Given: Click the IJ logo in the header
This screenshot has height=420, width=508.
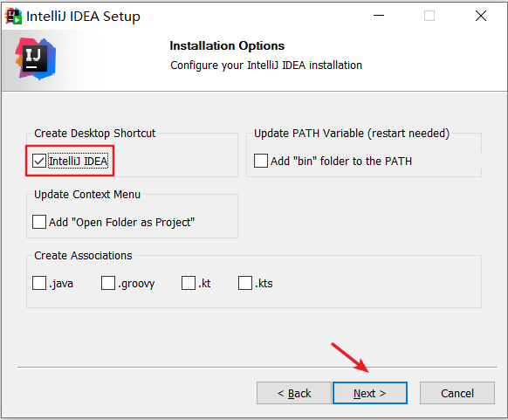Looking at the screenshot, I should tap(36, 59).
